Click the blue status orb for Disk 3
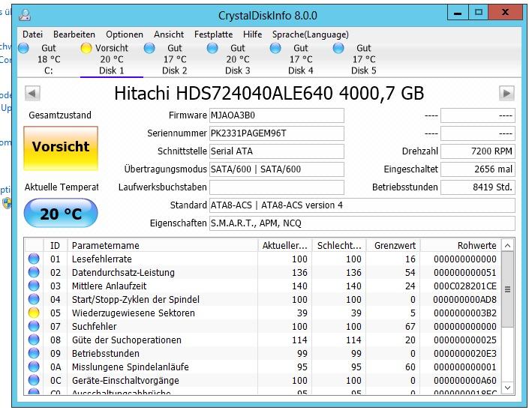 (212, 48)
